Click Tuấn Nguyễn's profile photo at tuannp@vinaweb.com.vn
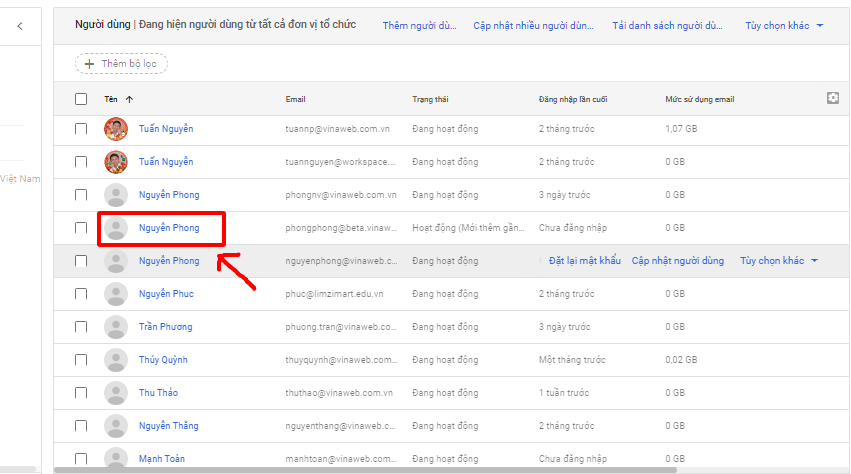The height and width of the screenshot is (474, 851). coord(116,129)
